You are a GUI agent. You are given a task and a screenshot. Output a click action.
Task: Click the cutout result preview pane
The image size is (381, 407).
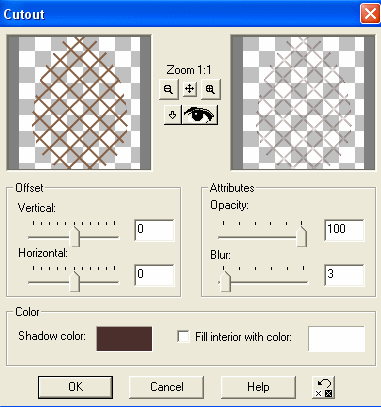pos(303,103)
